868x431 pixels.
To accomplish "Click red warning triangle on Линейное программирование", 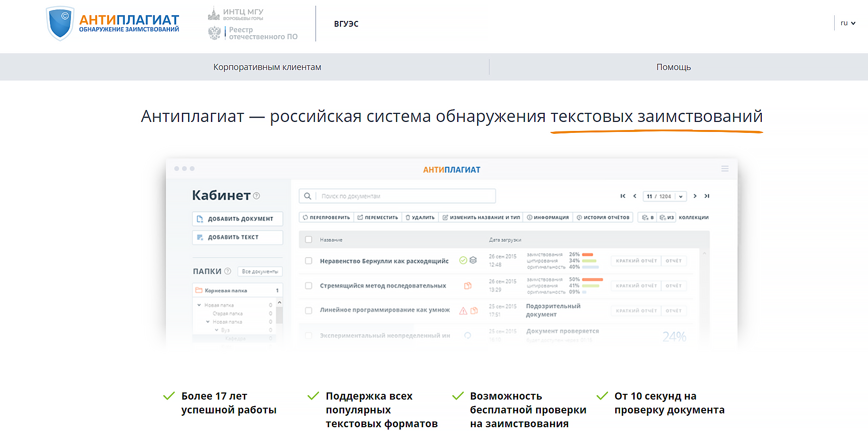I will click(x=463, y=311).
